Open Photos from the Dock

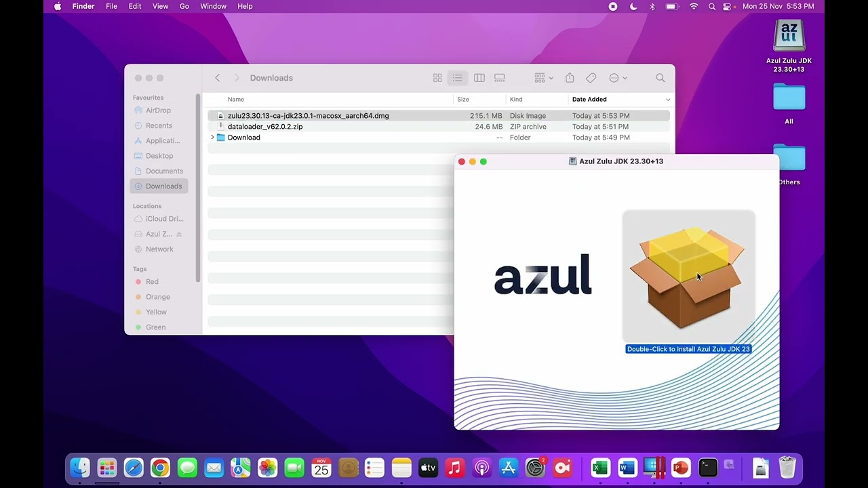click(x=267, y=468)
